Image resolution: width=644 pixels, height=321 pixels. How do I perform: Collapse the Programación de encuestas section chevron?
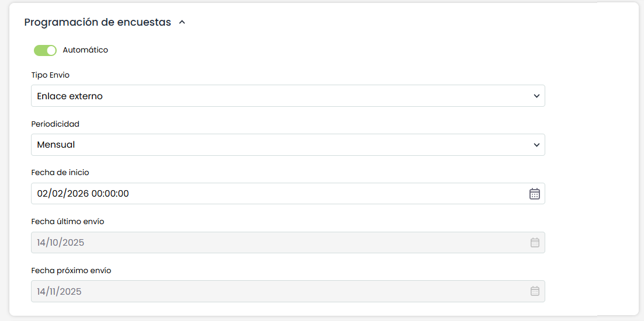(x=182, y=23)
